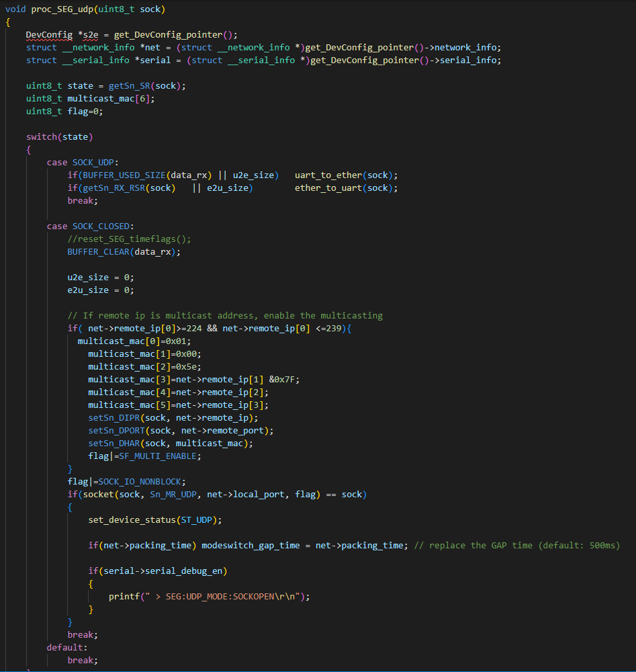Click the u2e_size = 0 assignment
The image size is (636, 672).
coord(101,278)
